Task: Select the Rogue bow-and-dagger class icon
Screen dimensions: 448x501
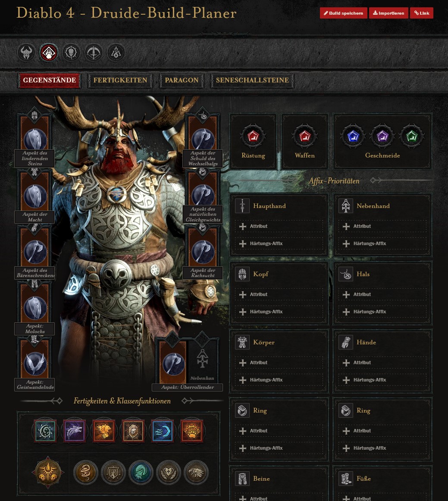Action: point(94,53)
